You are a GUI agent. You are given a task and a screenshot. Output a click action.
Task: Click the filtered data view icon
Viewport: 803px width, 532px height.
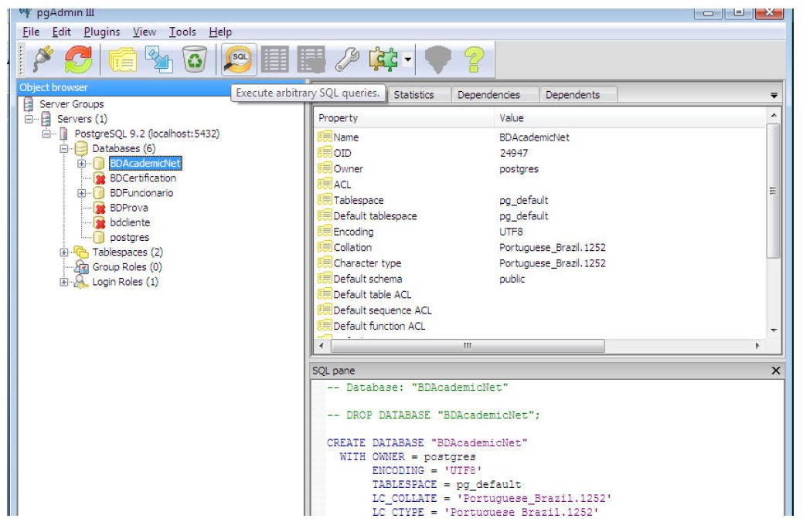click(x=311, y=59)
